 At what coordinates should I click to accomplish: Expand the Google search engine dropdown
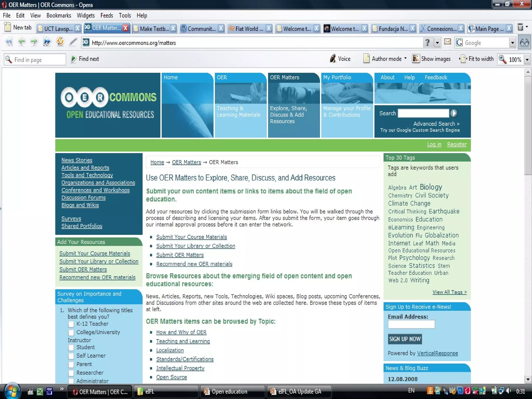point(512,43)
